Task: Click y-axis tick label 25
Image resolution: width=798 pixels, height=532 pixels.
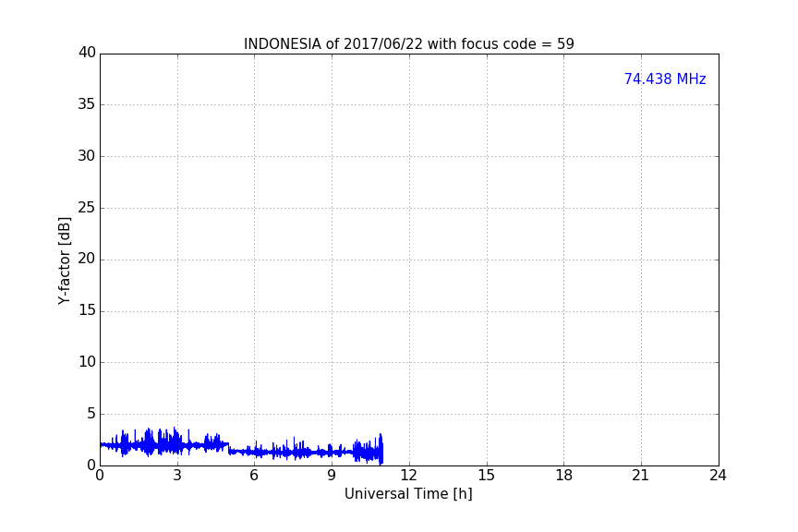Action: [x=87, y=207]
